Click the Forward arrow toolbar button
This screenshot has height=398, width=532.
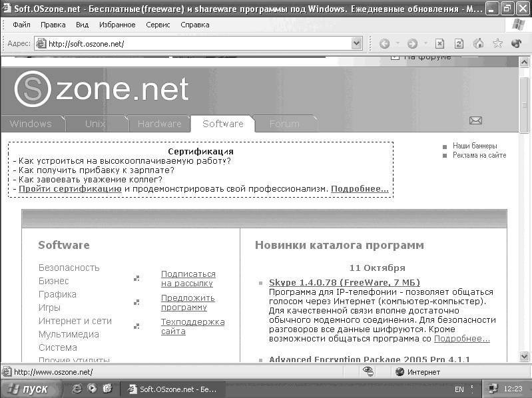coord(412,44)
